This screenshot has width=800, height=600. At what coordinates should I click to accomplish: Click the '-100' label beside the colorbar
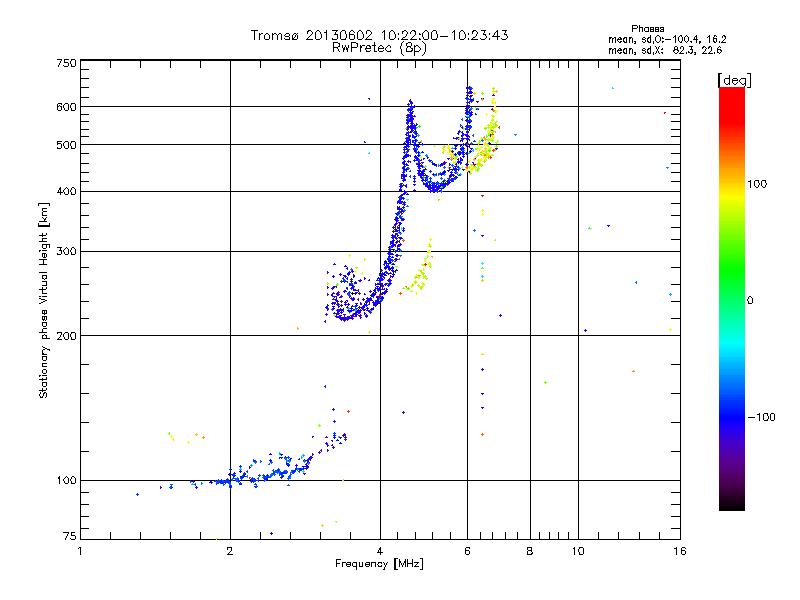(x=762, y=417)
